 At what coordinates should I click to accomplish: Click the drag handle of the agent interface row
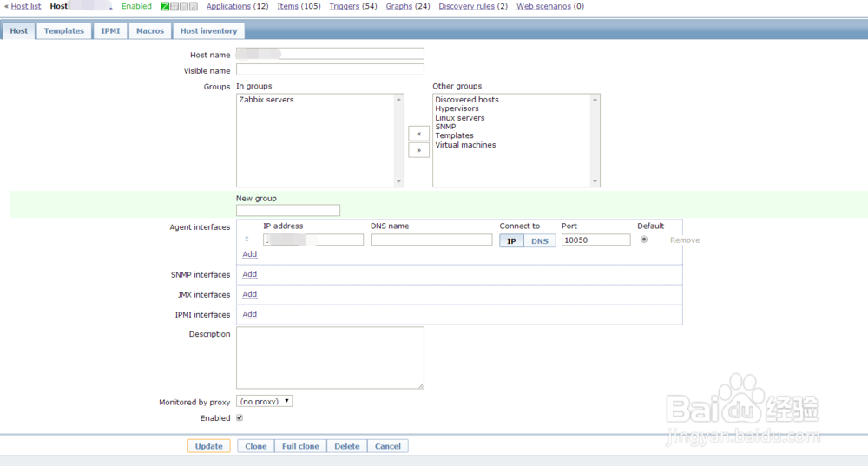247,240
